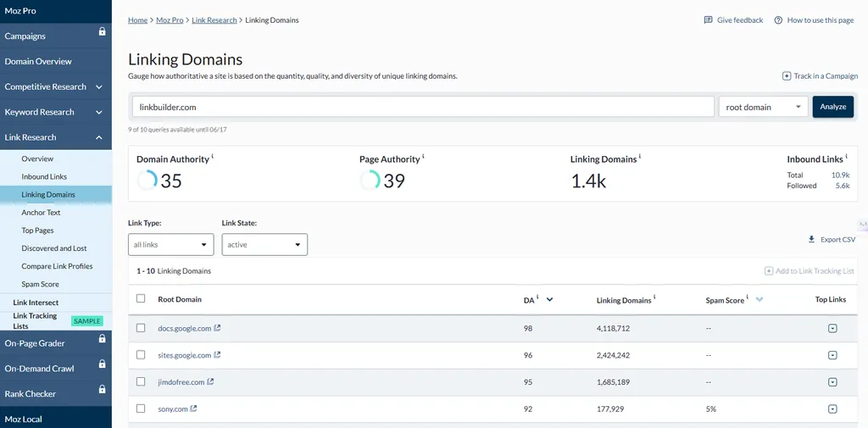This screenshot has height=428, width=868.
Task: Open the root domain scope dropdown
Action: tap(764, 107)
